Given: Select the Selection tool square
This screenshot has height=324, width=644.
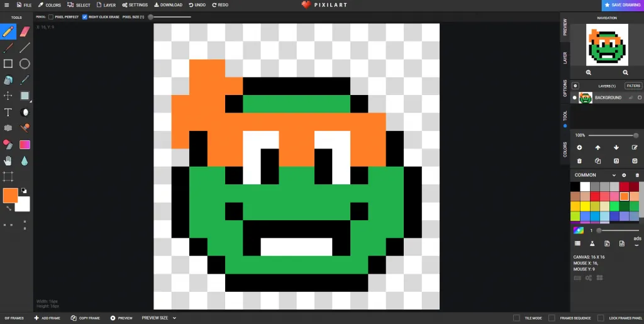Looking at the screenshot, I should tap(25, 96).
